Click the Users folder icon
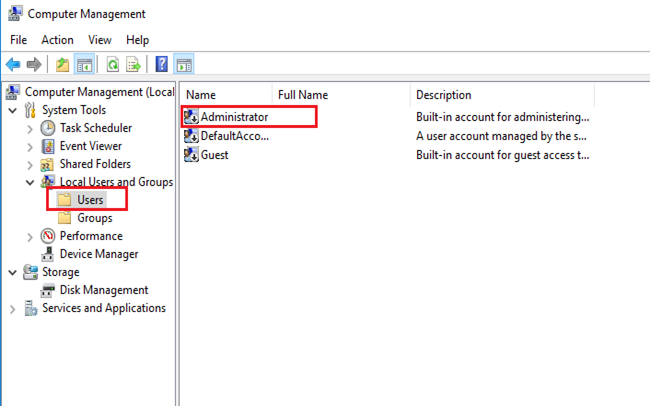This screenshot has height=406, width=650. (64, 199)
